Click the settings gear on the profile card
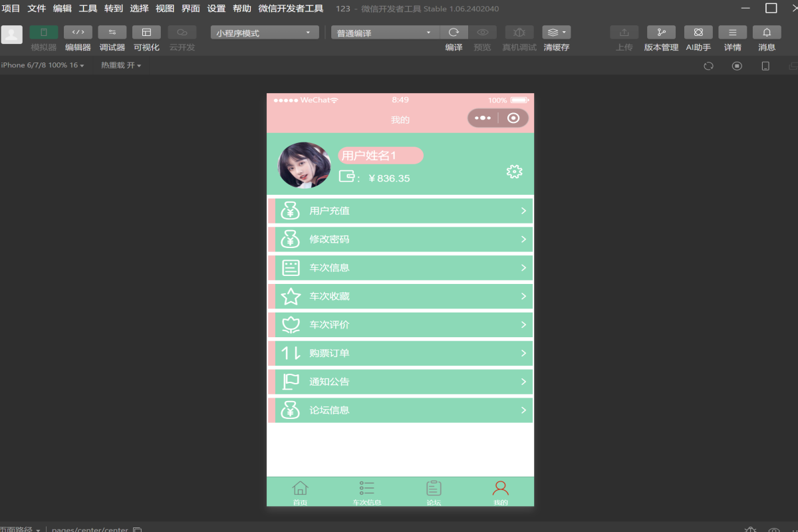 [x=513, y=171]
